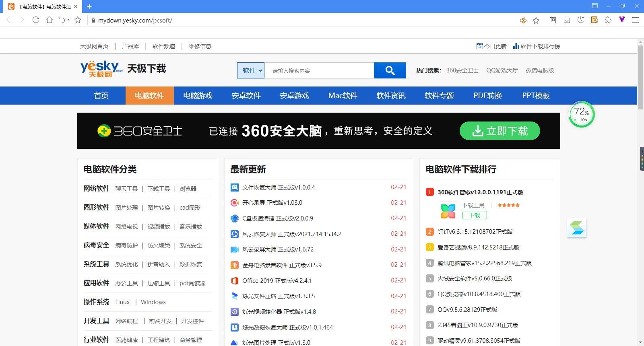Open the 图片处理 category

point(126,208)
